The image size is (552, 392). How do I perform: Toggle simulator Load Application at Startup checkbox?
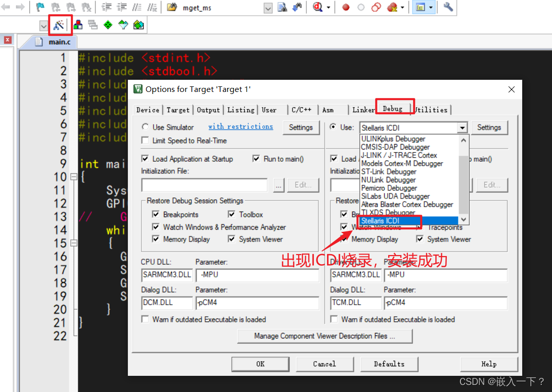pyautogui.click(x=145, y=159)
